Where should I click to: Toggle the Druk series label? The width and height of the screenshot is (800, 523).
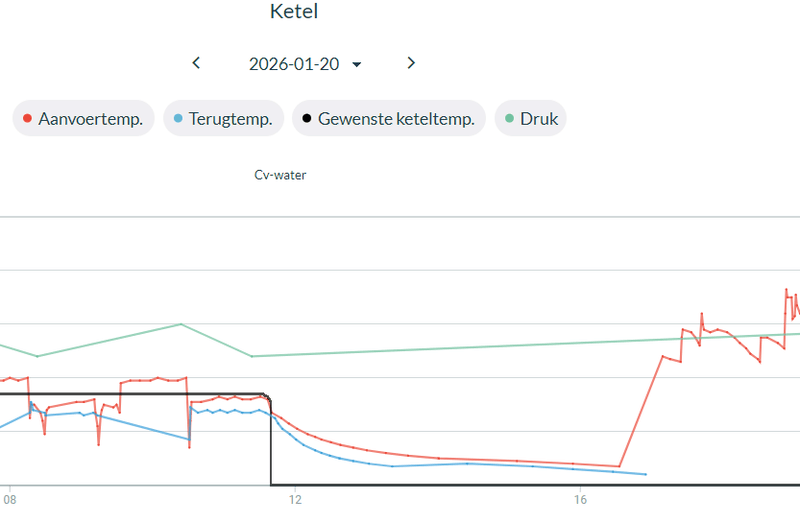point(539,119)
